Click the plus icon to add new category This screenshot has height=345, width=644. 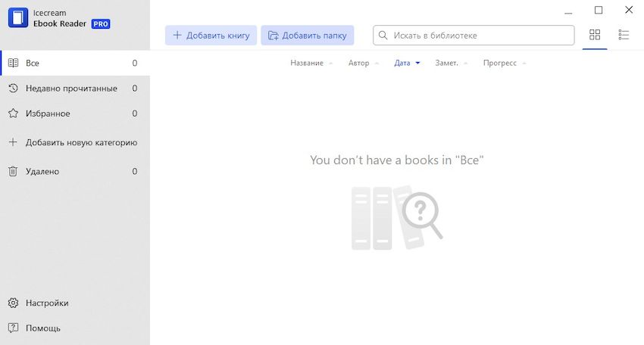pyautogui.click(x=13, y=142)
